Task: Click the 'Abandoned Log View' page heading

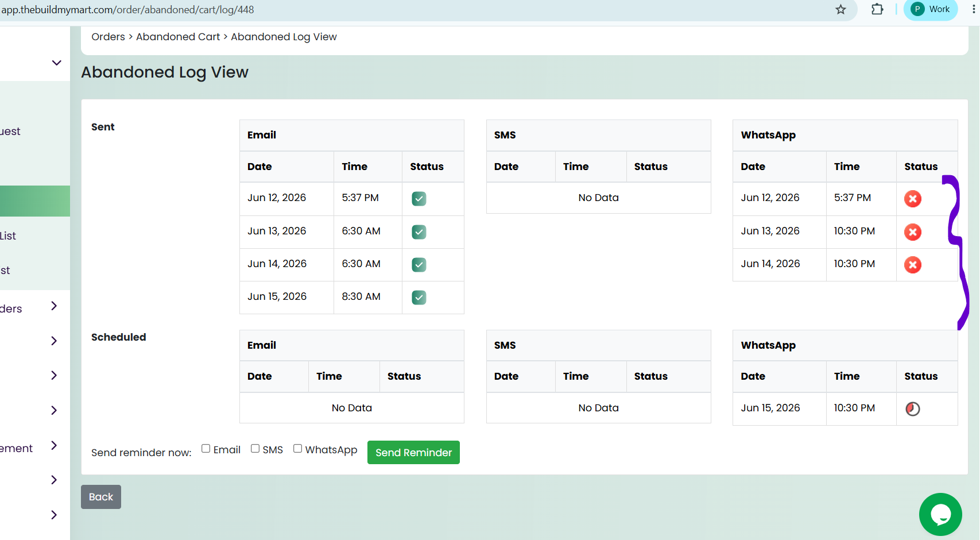Action: click(165, 72)
